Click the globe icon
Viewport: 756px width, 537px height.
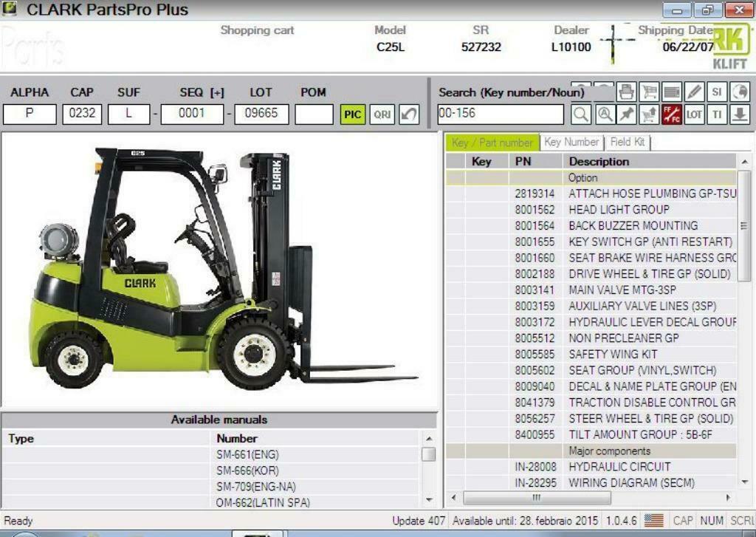(740, 91)
